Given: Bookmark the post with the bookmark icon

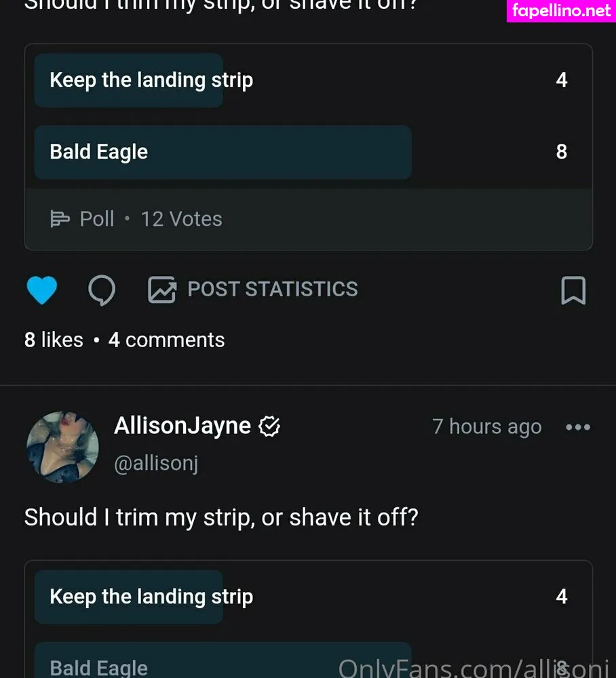Looking at the screenshot, I should click(x=573, y=291).
